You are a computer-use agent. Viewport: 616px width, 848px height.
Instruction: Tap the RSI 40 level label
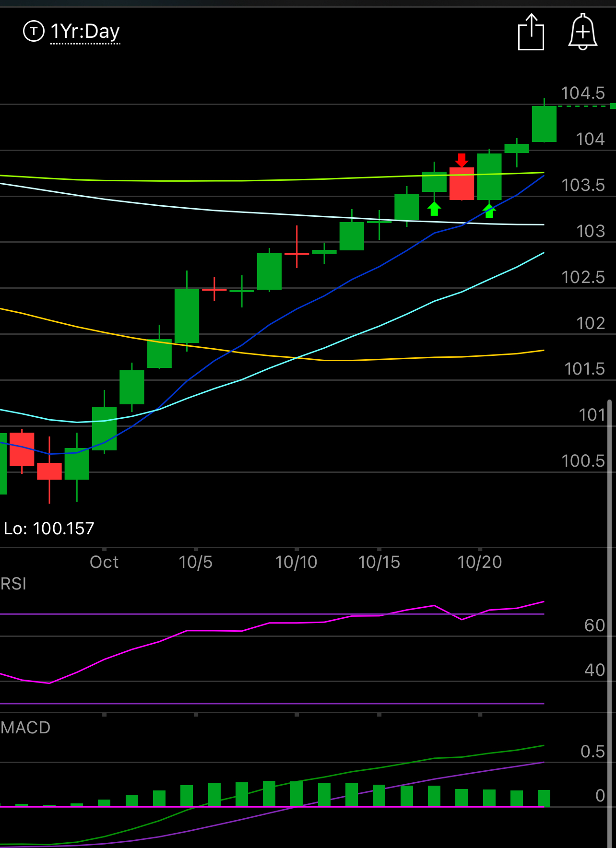point(594,670)
